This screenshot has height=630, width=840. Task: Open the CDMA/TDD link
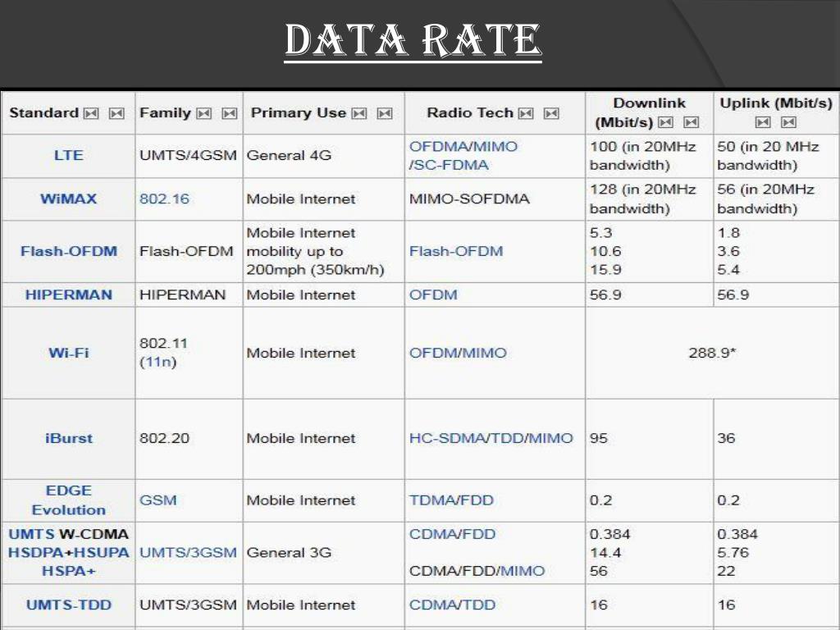click(x=452, y=605)
